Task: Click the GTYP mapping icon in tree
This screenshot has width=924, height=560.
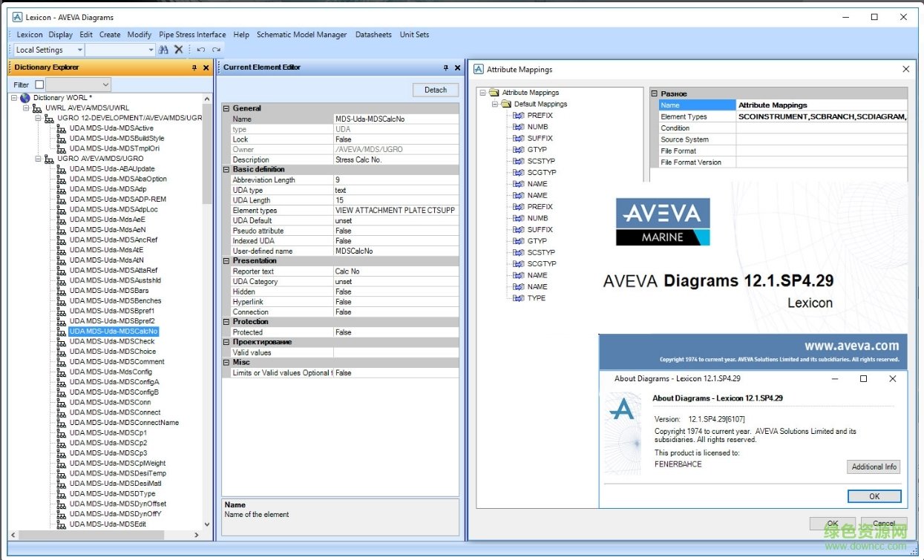Action: click(518, 150)
